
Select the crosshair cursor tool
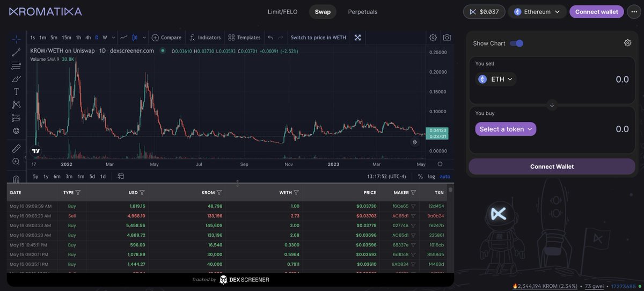16,39
